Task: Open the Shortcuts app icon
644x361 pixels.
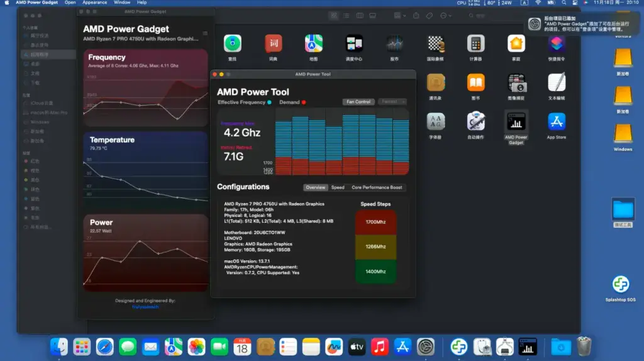Action: (557, 43)
